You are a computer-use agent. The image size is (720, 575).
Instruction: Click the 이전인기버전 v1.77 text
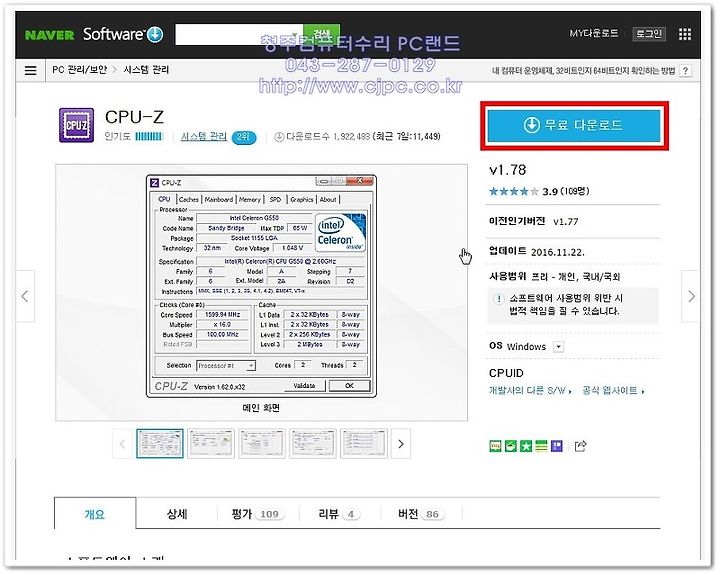[x=534, y=221]
